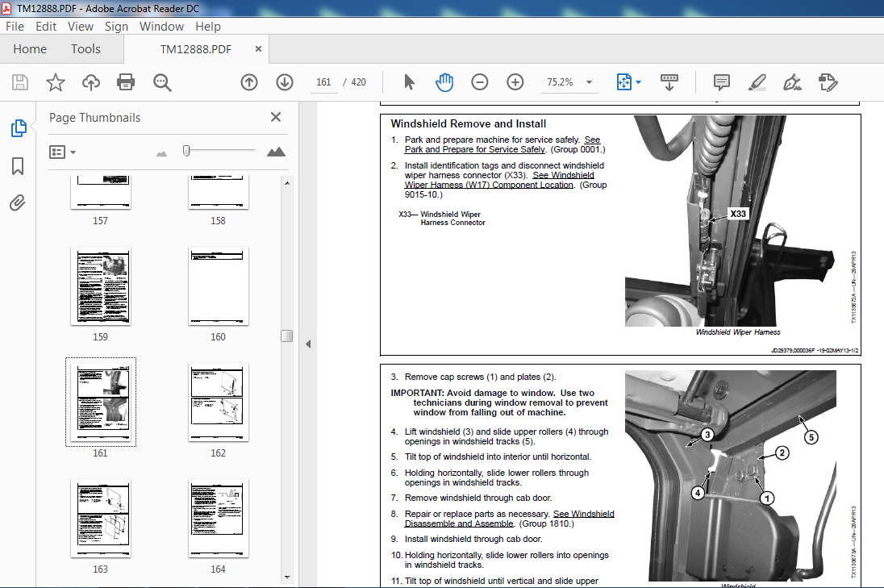
Task: Upload the file using the cloud upload icon
Action: click(91, 82)
